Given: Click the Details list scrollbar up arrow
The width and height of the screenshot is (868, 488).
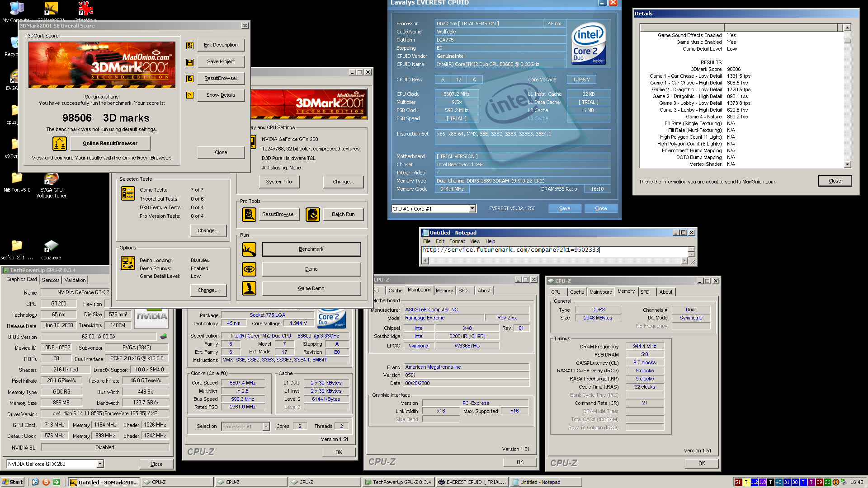Looking at the screenshot, I should pyautogui.click(x=848, y=28).
